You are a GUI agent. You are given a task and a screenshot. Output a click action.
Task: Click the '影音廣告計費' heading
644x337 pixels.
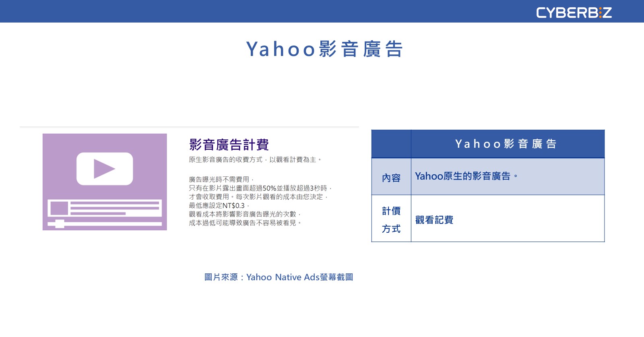click(x=229, y=145)
